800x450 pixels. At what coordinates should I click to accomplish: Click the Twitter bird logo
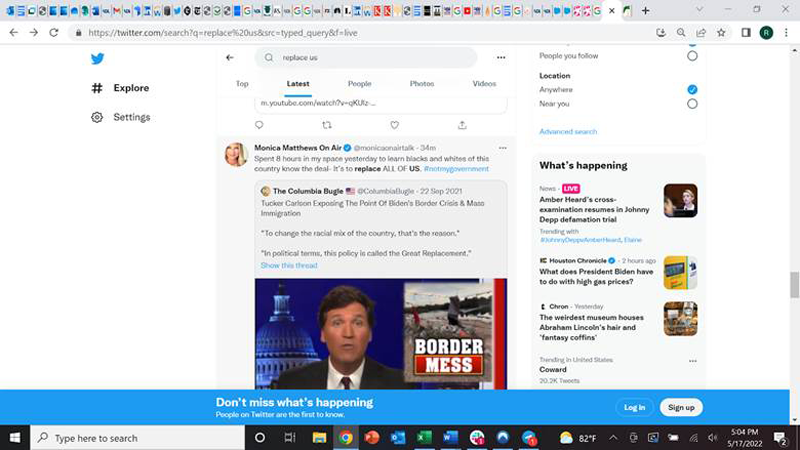click(97, 59)
